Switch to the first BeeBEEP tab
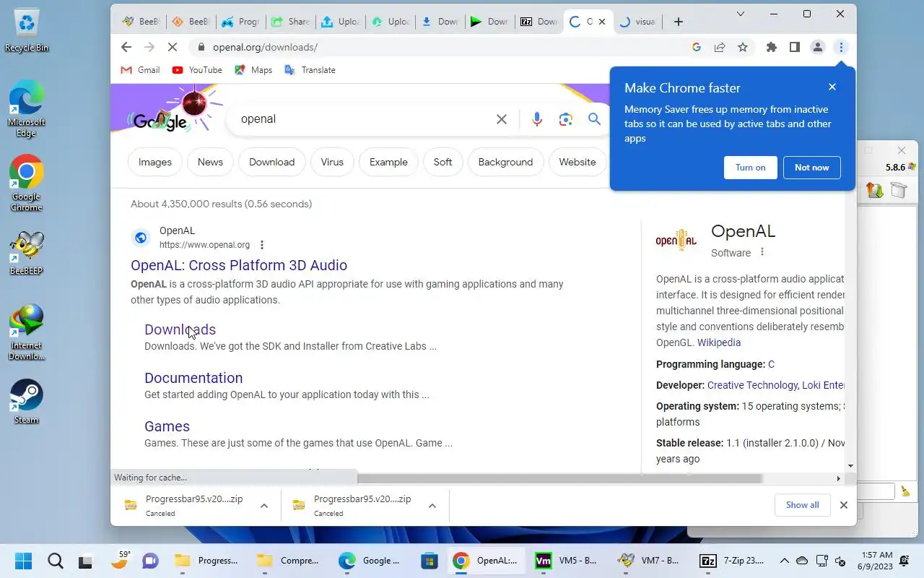The height and width of the screenshot is (578, 924). tap(140, 22)
